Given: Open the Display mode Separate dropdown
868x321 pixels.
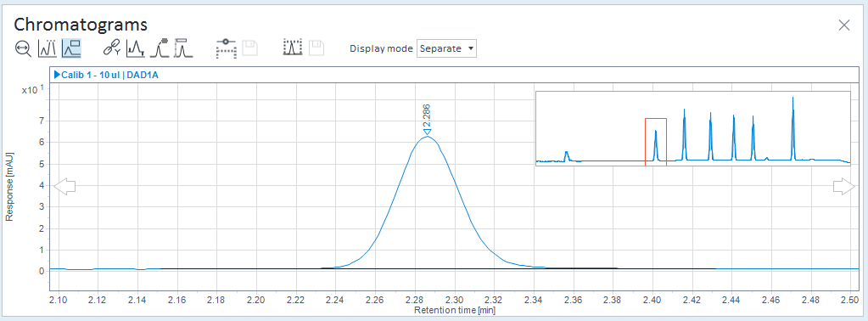Looking at the screenshot, I should coord(446,48).
